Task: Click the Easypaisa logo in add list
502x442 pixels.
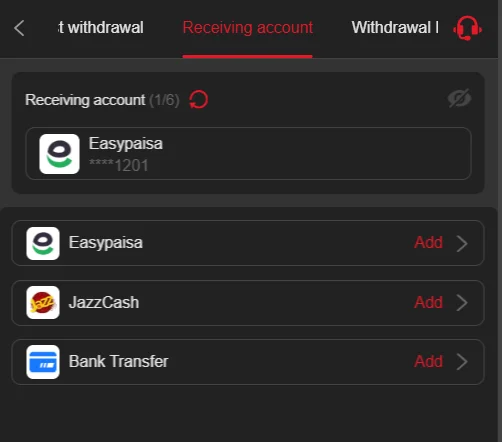Action: pyautogui.click(x=43, y=243)
